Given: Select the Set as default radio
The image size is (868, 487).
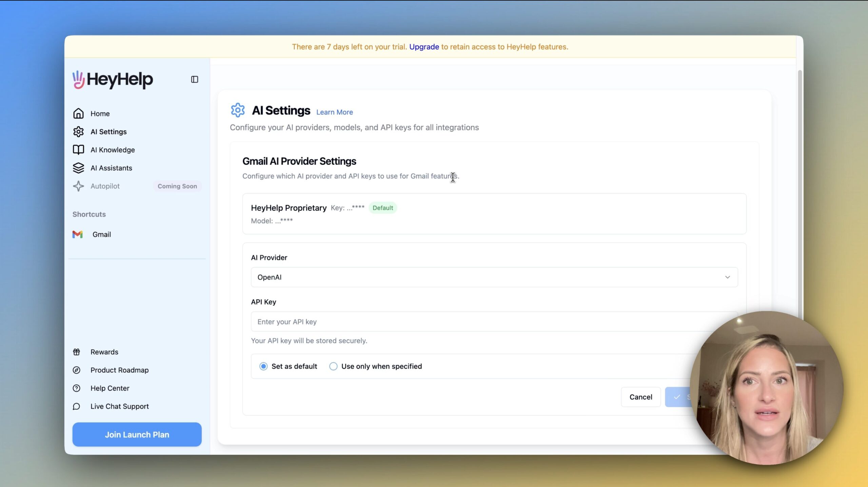Looking at the screenshot, I should point(263,366).
